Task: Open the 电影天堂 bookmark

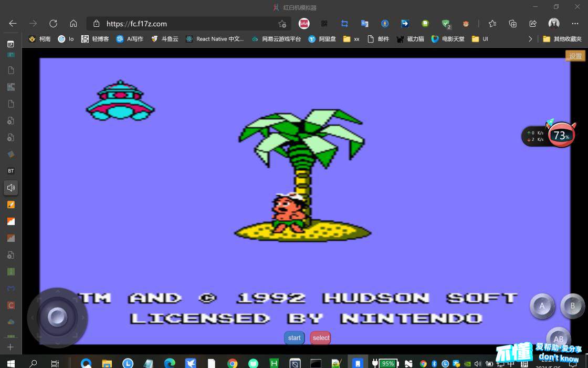Action: pyautogui.click(x=448, y=39)
